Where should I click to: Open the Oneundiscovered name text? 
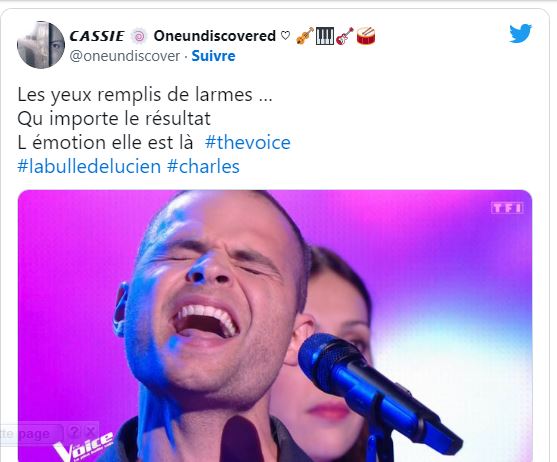pos(215,36)
